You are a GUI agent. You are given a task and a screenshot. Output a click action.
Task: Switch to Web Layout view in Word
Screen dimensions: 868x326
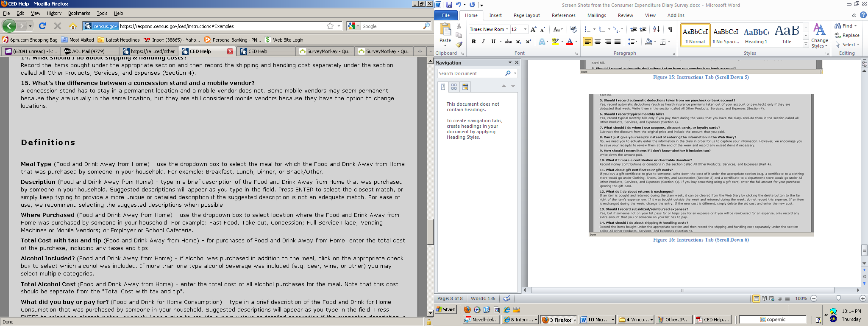pyautogui.click(x=772, y=298)
